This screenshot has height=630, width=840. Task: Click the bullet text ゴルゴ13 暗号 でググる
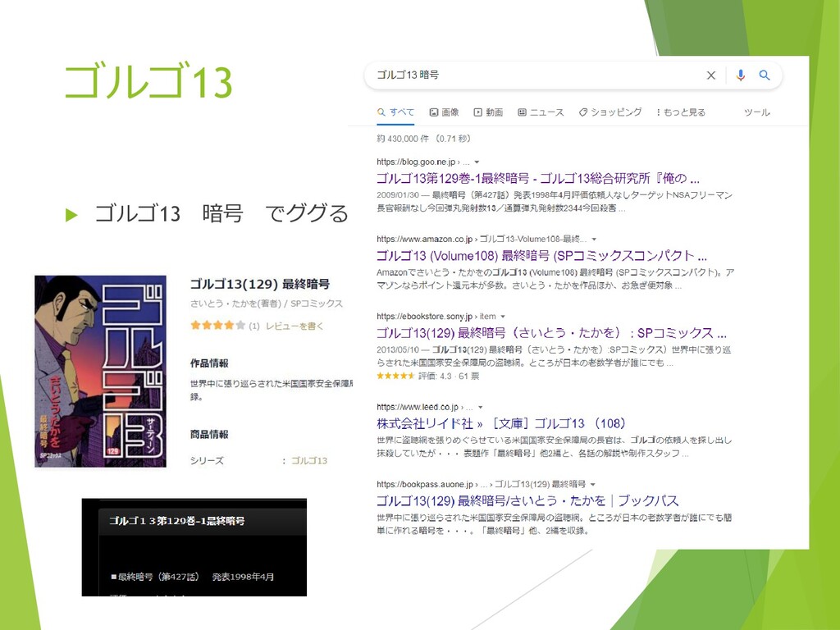[221, 213]
